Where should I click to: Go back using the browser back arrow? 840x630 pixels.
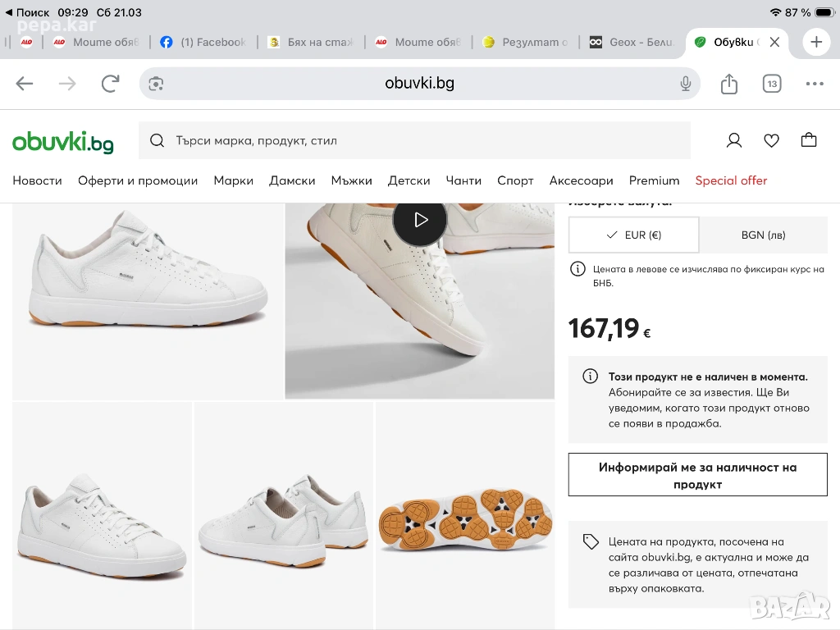tap(25, 84)
